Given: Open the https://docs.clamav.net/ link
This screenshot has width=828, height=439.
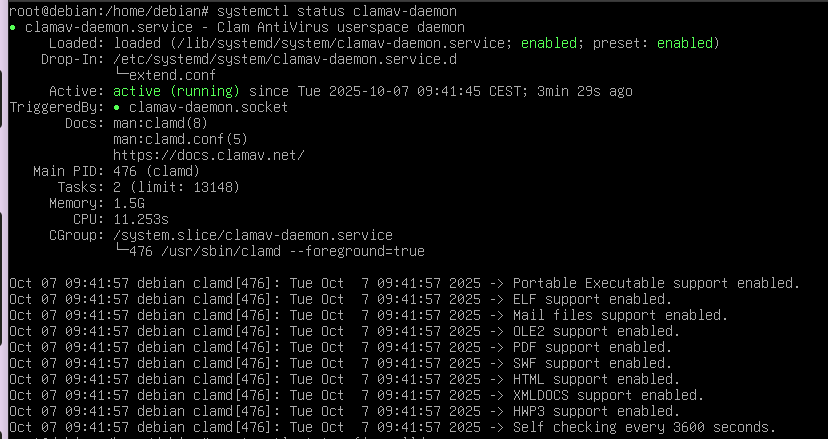Looking at the screenshot, I should 208,155.
